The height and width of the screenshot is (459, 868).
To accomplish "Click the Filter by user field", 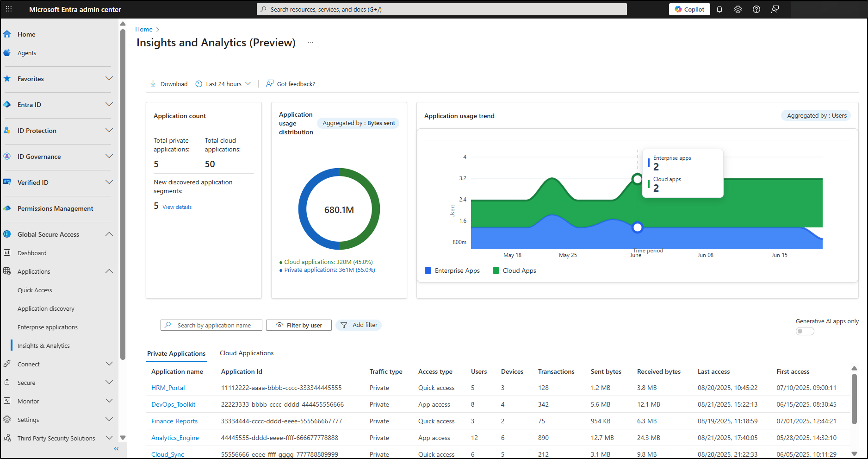I will [299, 325].
